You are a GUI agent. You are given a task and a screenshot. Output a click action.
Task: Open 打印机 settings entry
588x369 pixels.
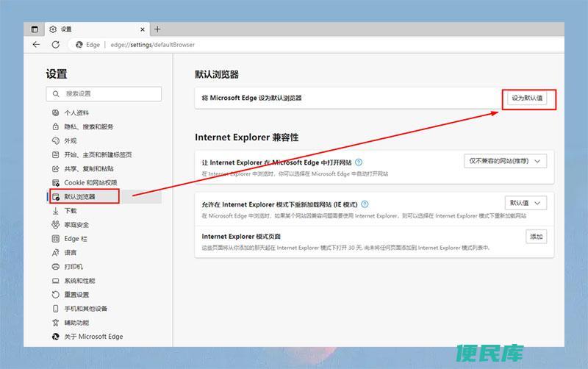click(73, 267)
